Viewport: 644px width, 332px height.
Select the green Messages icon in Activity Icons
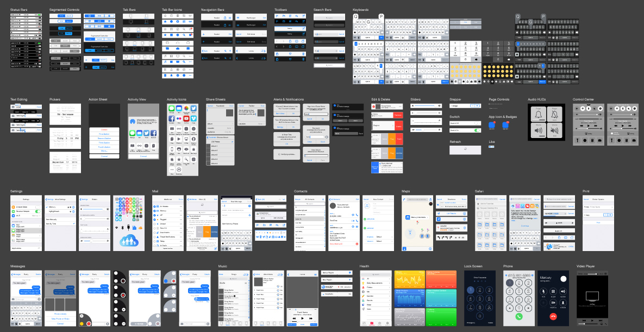[x=171, y=109]
